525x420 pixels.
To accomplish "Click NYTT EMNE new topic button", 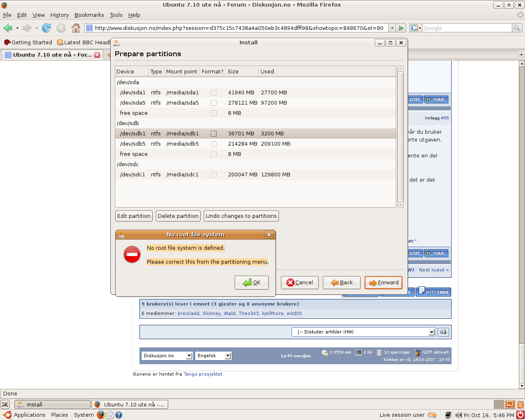I will 434,292.
